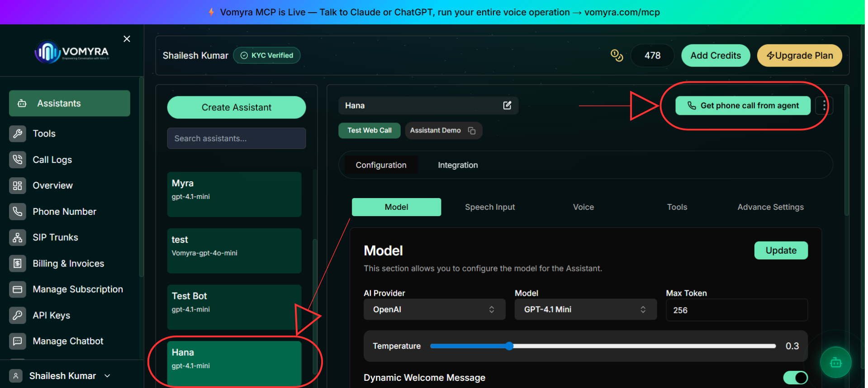The image size is (868, 388).
Task: Click the coins credits icon
Action: 617,56
